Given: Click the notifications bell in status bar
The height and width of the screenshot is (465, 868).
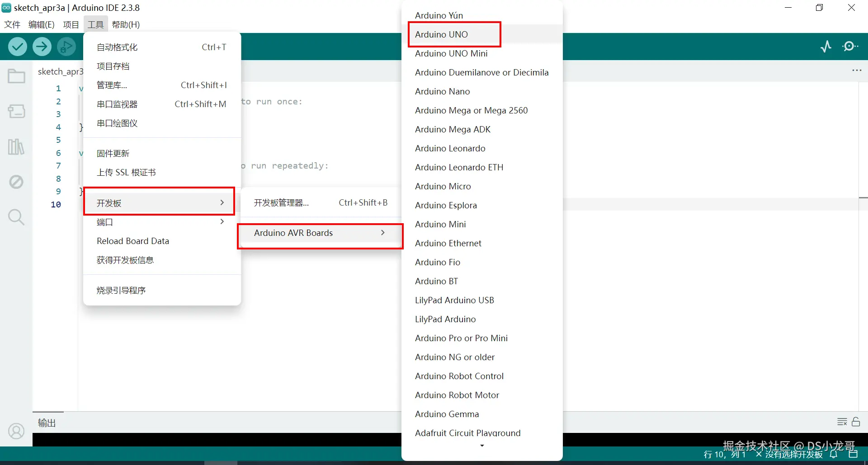Looking at the screenshot, I should (x=834, y=454).
